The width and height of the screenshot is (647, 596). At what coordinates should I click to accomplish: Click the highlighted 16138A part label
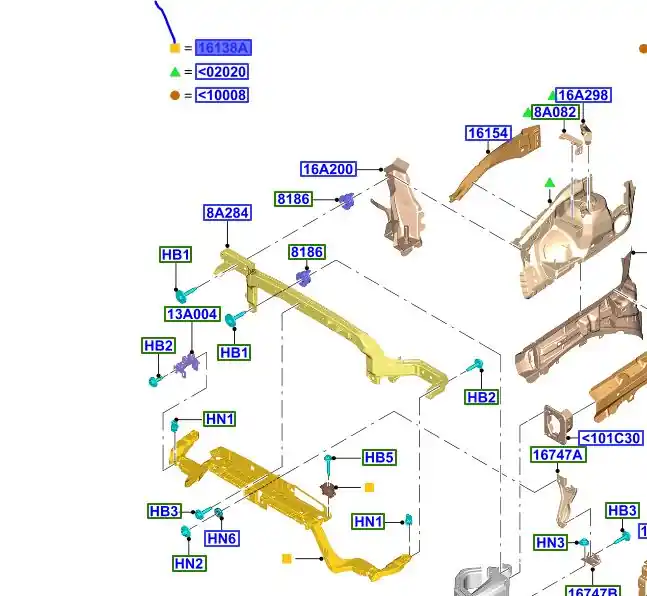point(223,48)
